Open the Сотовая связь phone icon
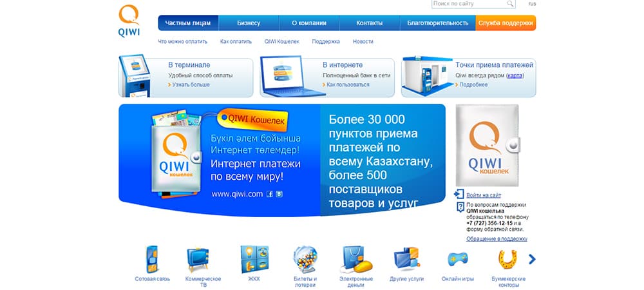The height and width of the screenshot is (290, 644). [x=151, y=259]
